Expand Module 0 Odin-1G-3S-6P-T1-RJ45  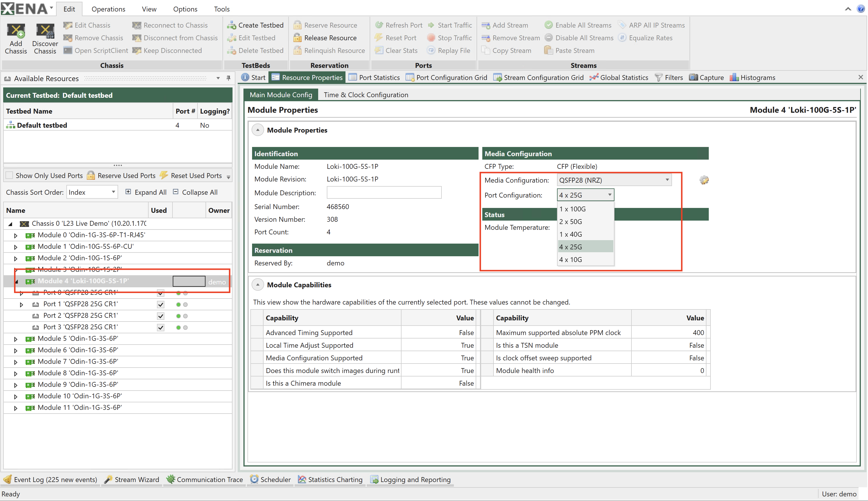16,236
